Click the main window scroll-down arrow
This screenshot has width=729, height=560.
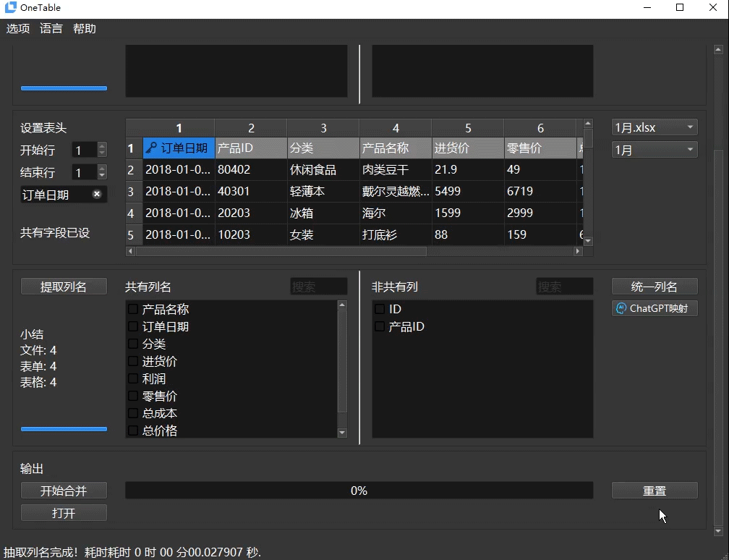pyautogui.click(x=718, y=530)
